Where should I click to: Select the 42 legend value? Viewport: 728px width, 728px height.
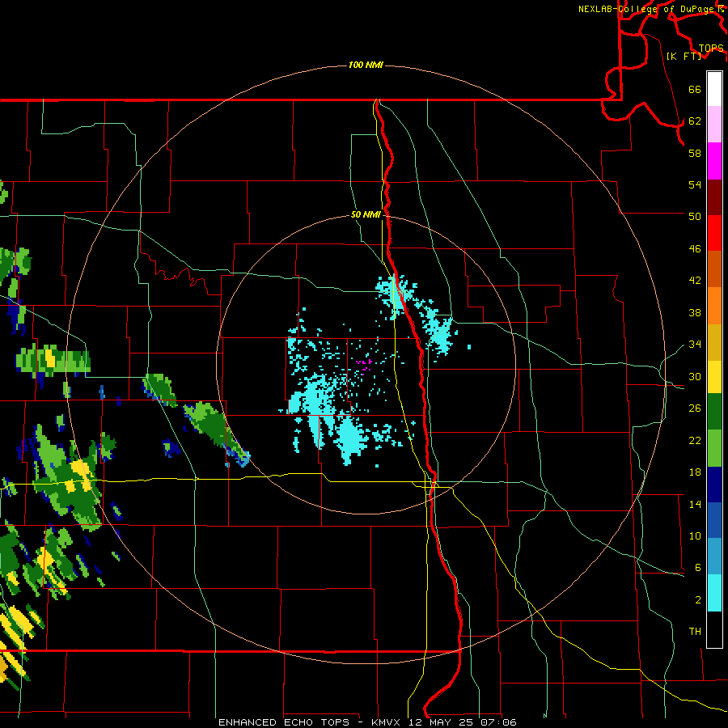tap(695, 281)
